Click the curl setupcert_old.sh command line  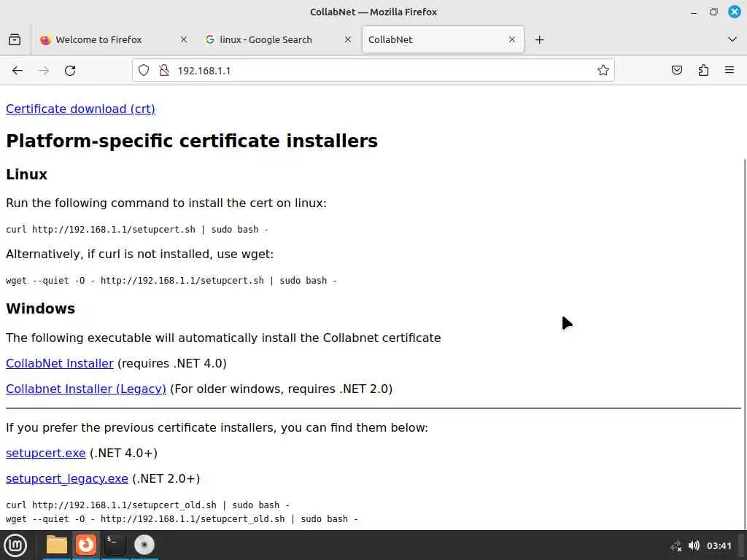(x=147, y=505)
